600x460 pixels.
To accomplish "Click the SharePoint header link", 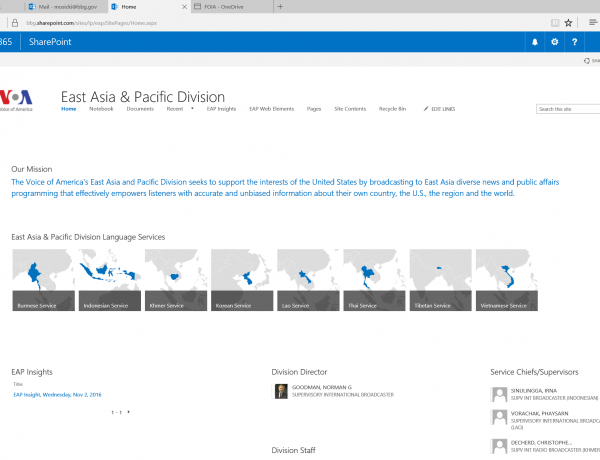I will point(50,42).
